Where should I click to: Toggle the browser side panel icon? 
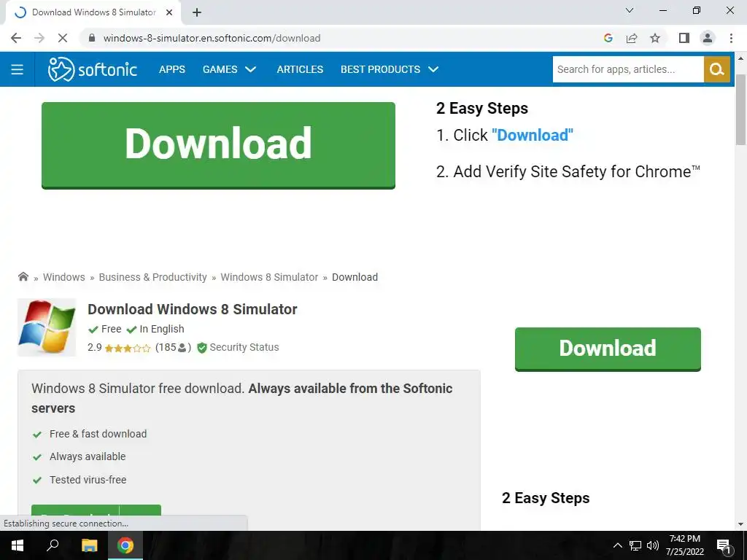[x=684, y=38]
